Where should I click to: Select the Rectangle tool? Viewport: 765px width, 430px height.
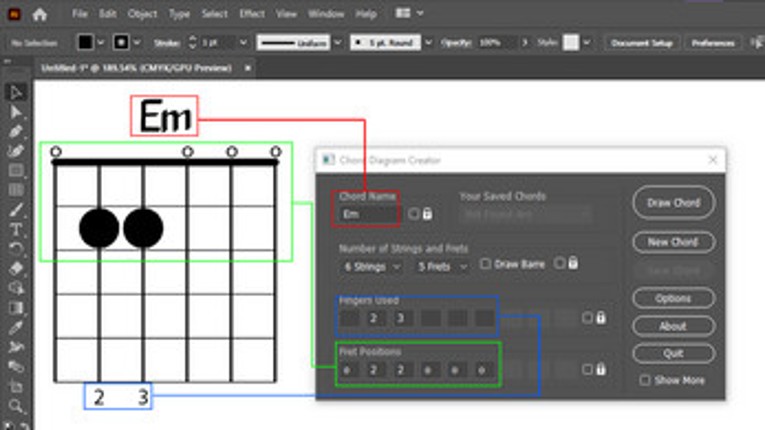(16, 171)
